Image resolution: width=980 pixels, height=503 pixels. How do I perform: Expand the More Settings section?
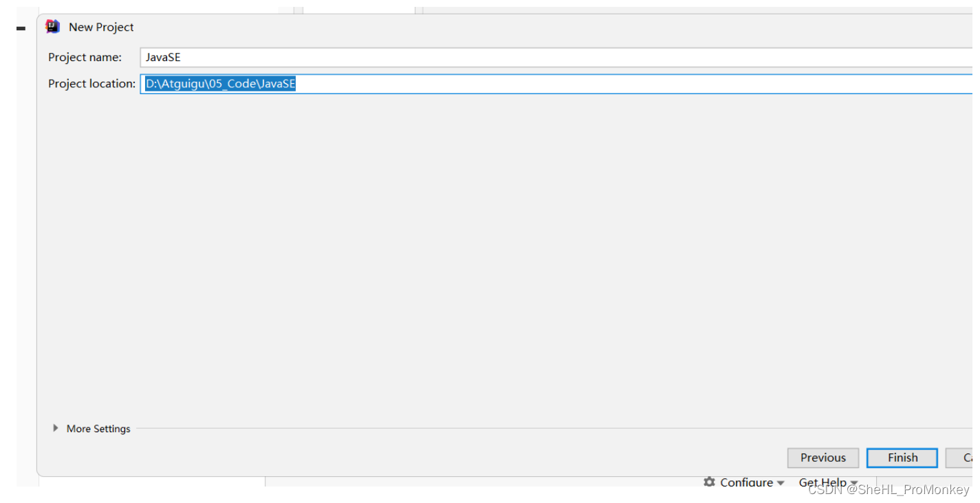tap(56, 428)
